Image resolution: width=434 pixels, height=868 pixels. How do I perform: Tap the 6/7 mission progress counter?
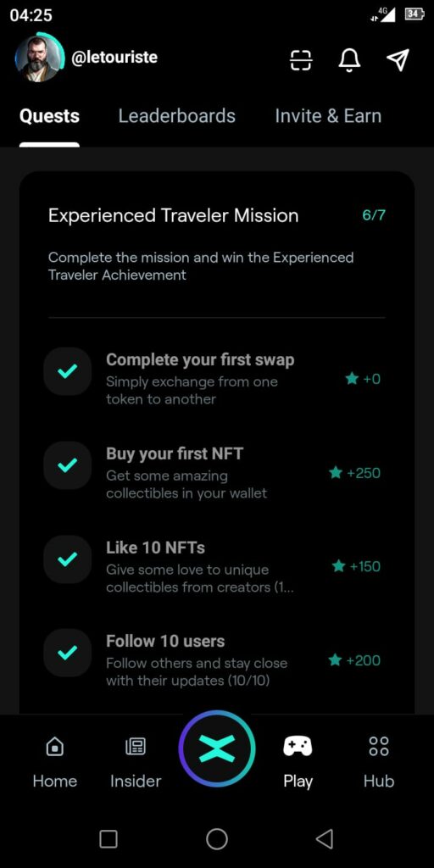(374, 215)
